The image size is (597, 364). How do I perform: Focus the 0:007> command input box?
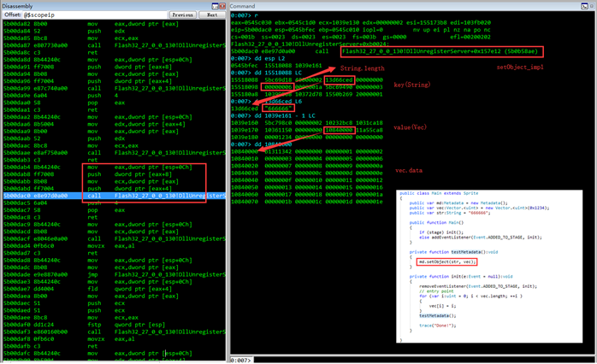pos(424,360)
